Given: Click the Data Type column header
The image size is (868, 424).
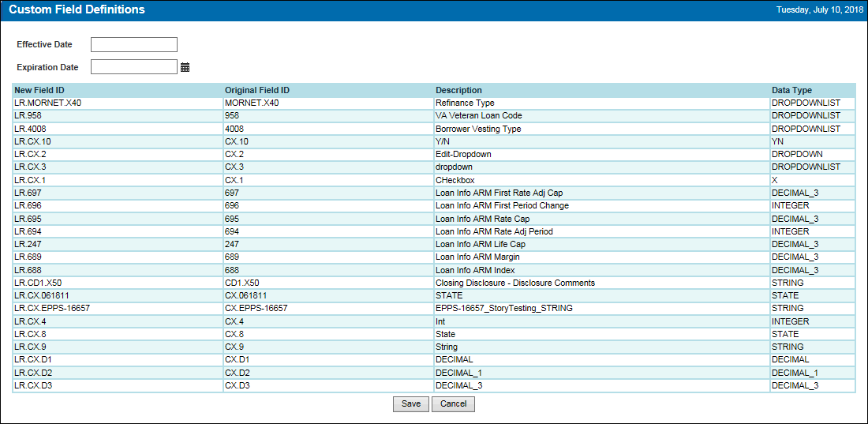Looking at the screenshot, I should (813, 90).
